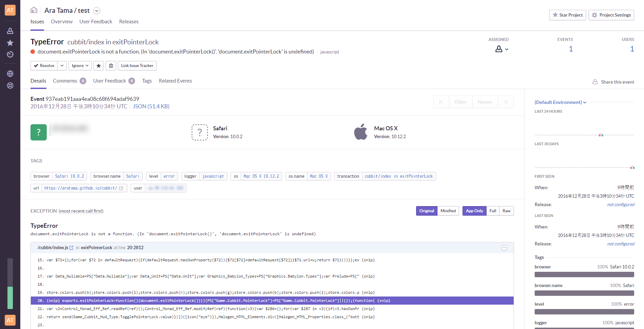
Task: Select highlighted line 20 of the stack trace
Action: (x=272, y=301)
